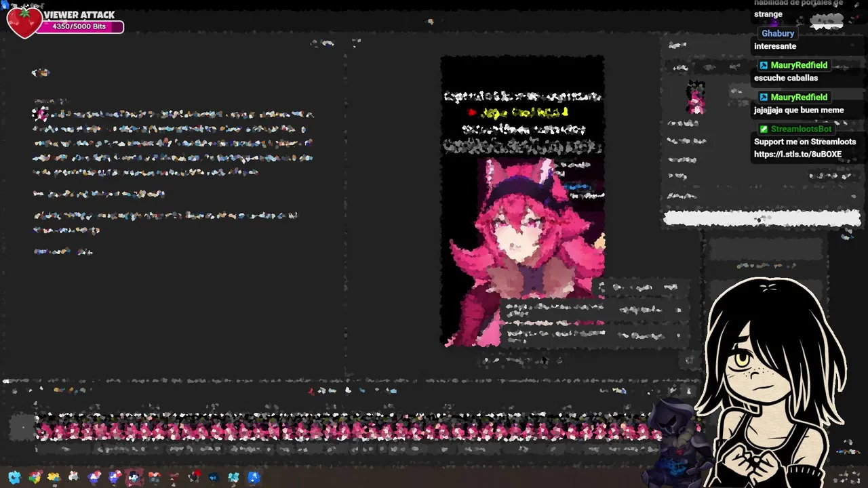Viewport: 868px width, 488px height.
Task: Click the green badge beside StreamlootsBot
Action: (x=764, y=129)
